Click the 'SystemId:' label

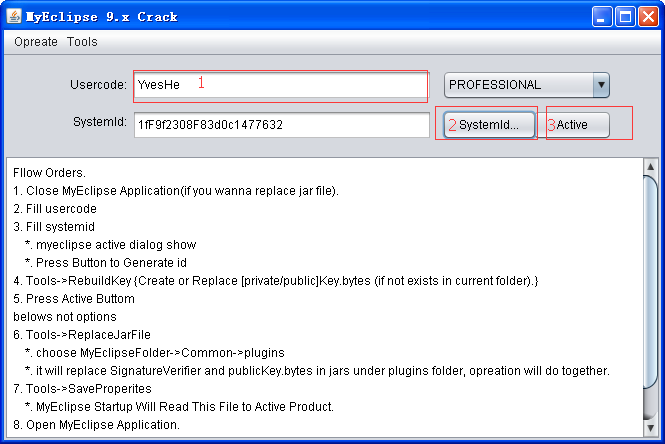click(100, 122)
